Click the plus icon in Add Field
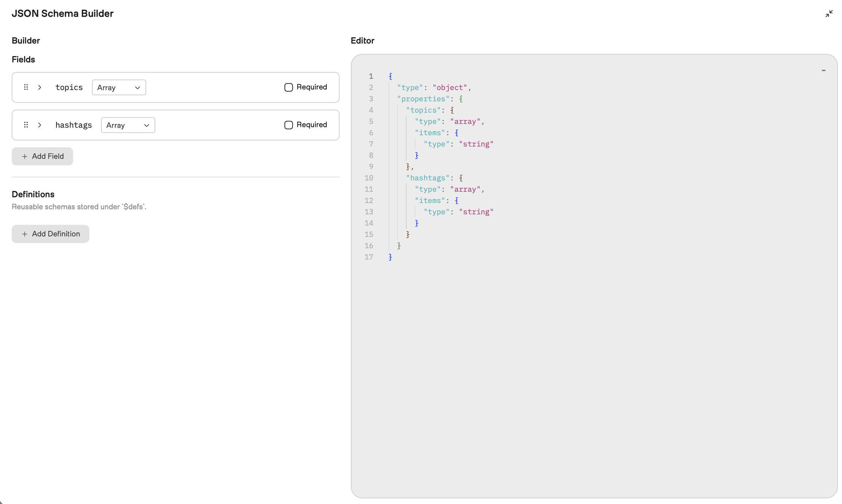Screen dimensions: 842x504 pos(24,156)
